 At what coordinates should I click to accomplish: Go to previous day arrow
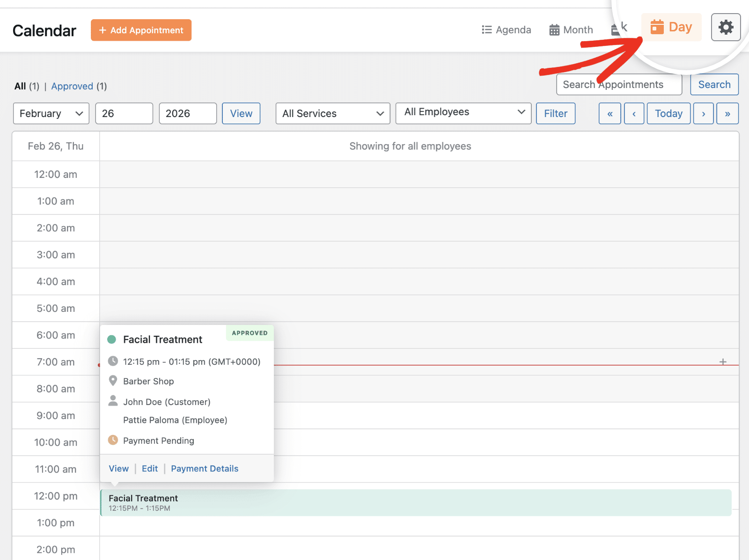(634, 114)
